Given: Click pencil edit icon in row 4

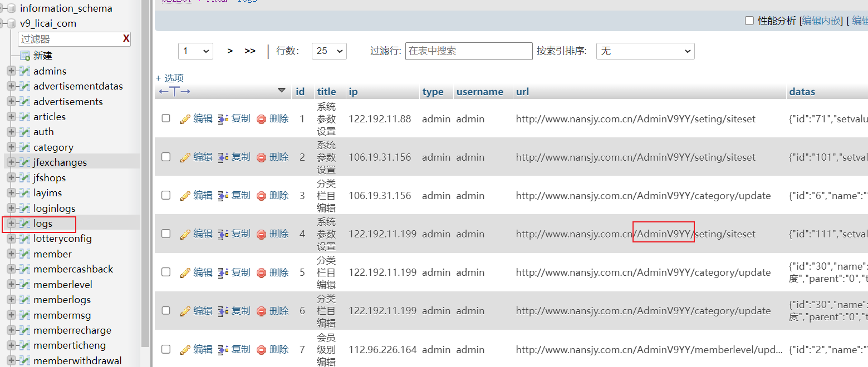Looking at the screenshot, I should (185, 234).
